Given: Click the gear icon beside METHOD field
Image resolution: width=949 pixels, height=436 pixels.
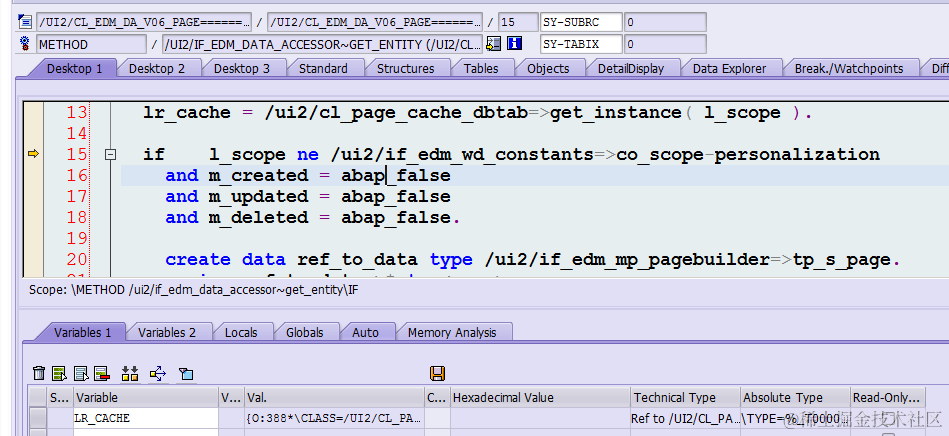Looking at the screenshot, I should 25,44.
